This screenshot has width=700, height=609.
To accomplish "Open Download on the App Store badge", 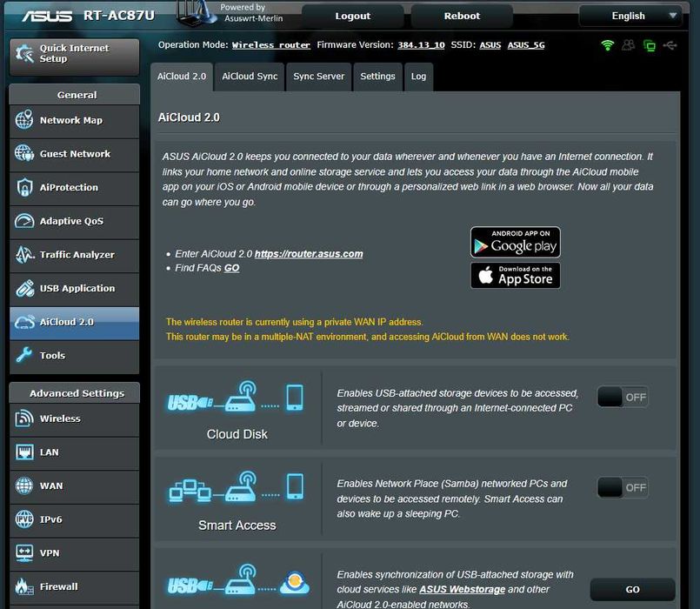I will 515,275.
